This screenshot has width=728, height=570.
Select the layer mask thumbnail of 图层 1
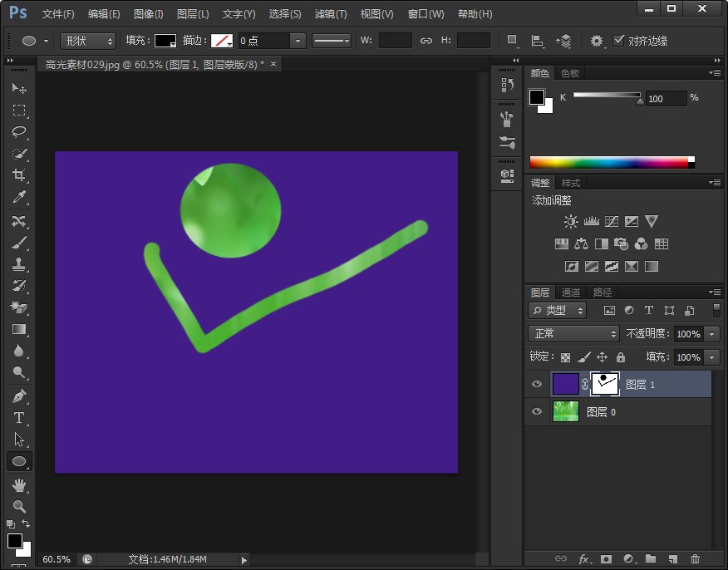pyautogui.click(x=605, y=384)
